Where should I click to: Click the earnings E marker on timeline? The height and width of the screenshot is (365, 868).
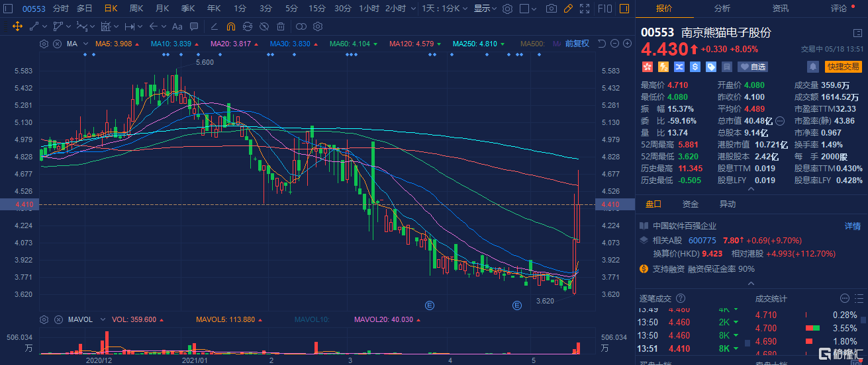tap(429, 305)
